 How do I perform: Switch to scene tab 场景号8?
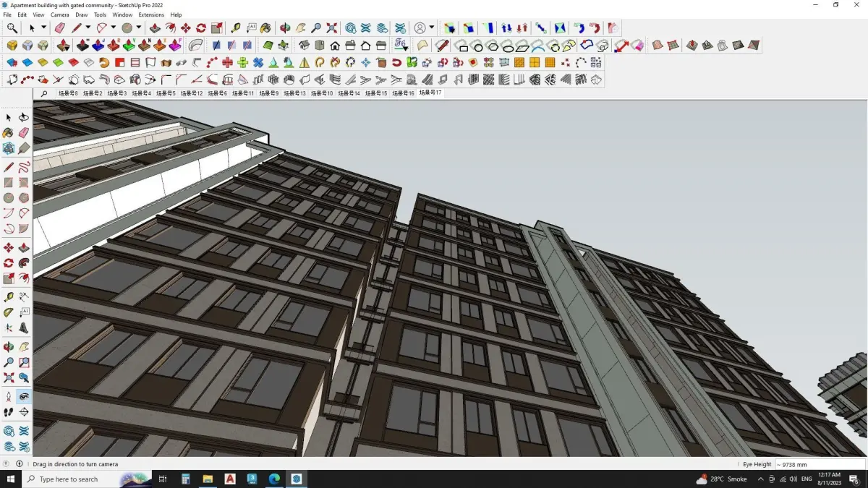point(68,93)
